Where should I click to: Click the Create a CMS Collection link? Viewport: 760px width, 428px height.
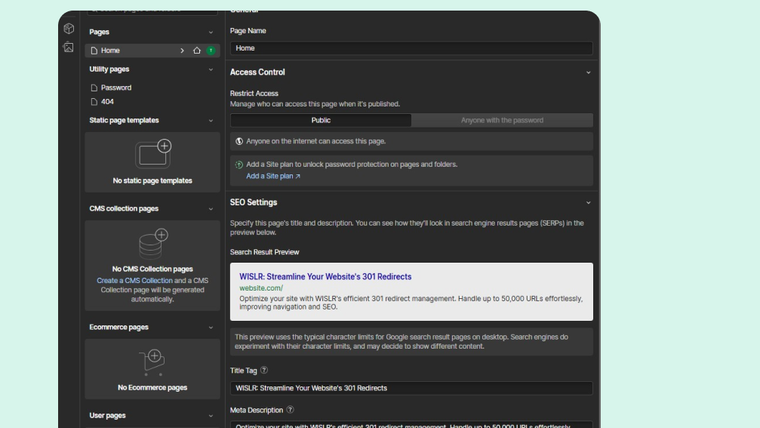coord(132,281)
